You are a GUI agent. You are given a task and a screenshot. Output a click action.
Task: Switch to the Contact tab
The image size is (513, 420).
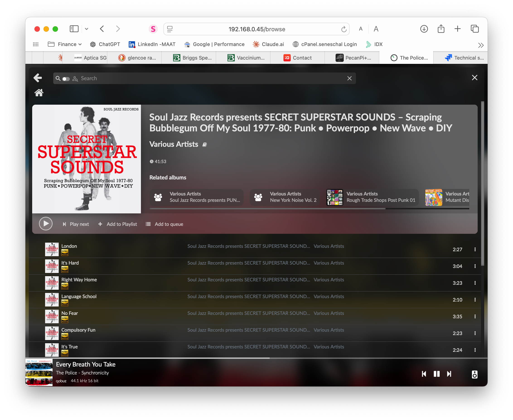click(x=297, y=58)
